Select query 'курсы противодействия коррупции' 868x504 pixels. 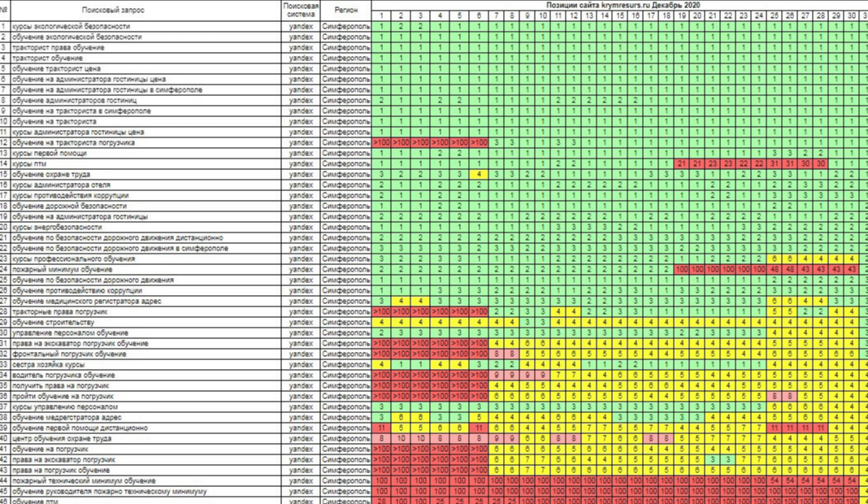[x=71, y=195]
